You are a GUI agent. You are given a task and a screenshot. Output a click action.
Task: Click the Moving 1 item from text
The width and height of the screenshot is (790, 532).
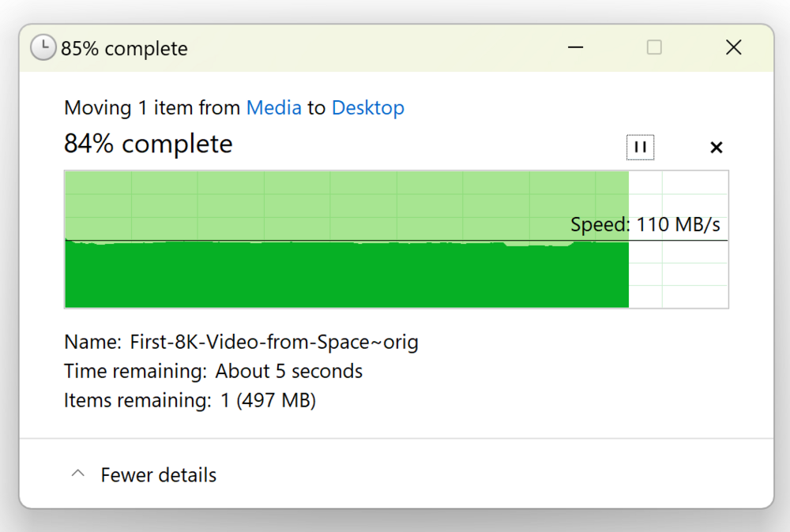coord(152,107)
